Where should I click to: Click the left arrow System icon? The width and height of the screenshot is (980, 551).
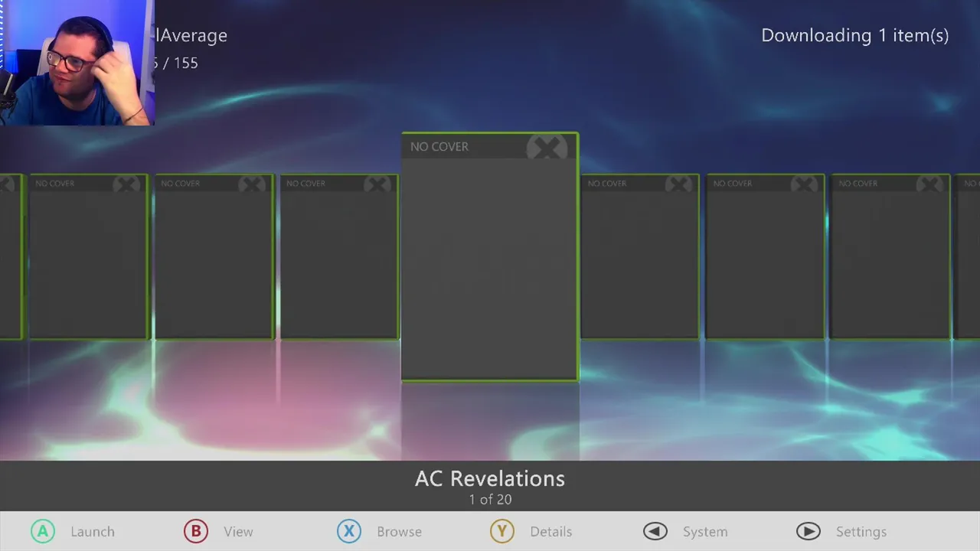pyautogui.click(x=655, y=531)
